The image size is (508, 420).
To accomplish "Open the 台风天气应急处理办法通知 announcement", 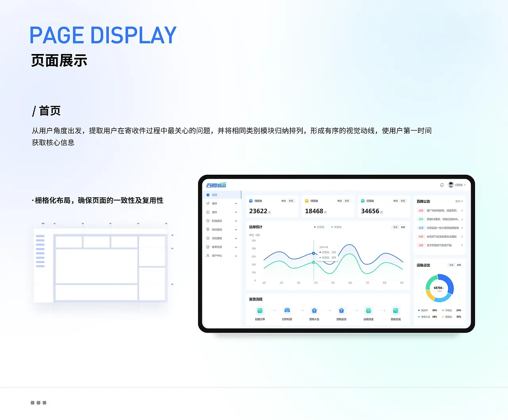I will (441, 237).
